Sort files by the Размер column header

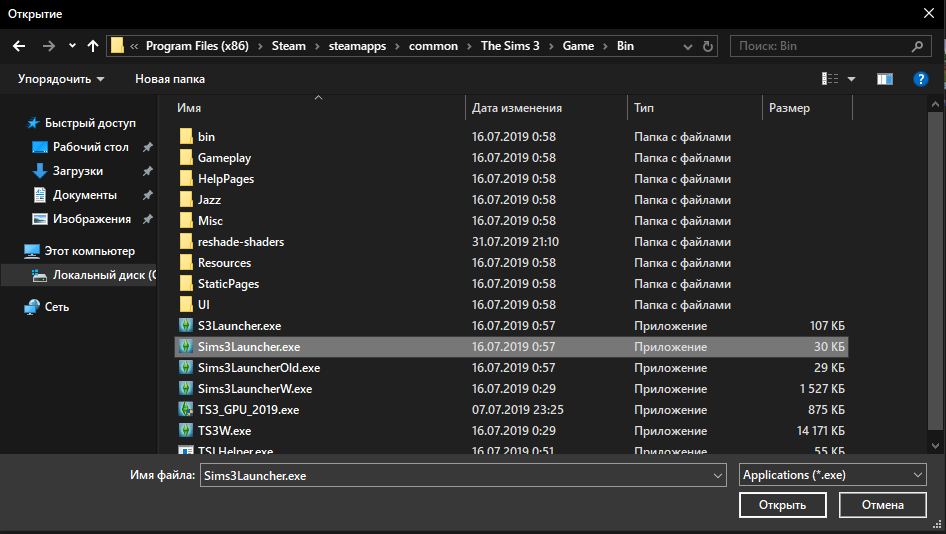coord(790,108)
